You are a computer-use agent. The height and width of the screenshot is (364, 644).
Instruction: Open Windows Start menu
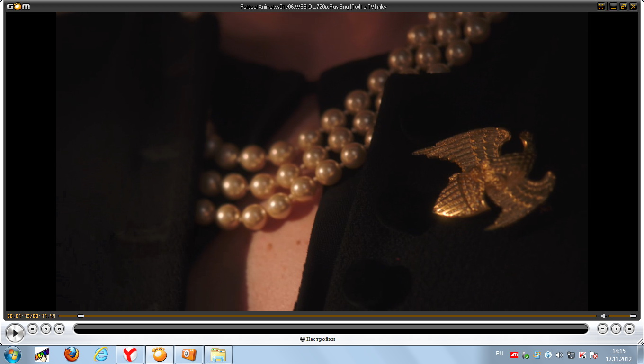click(12, 355)
